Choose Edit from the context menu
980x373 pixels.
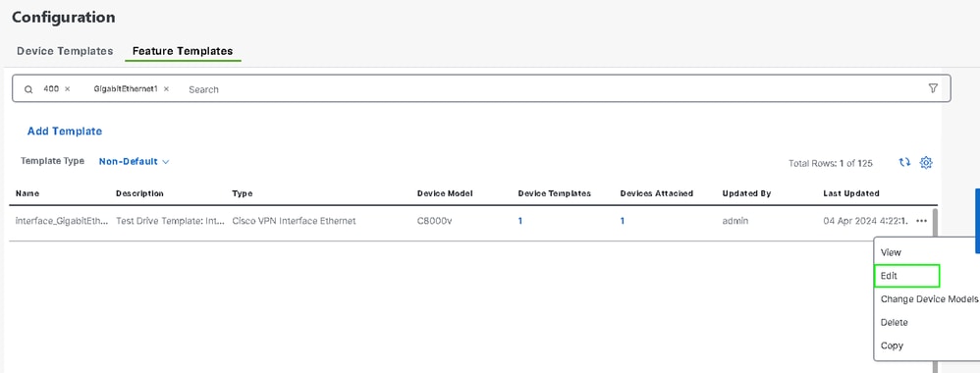tap(906, 276)
